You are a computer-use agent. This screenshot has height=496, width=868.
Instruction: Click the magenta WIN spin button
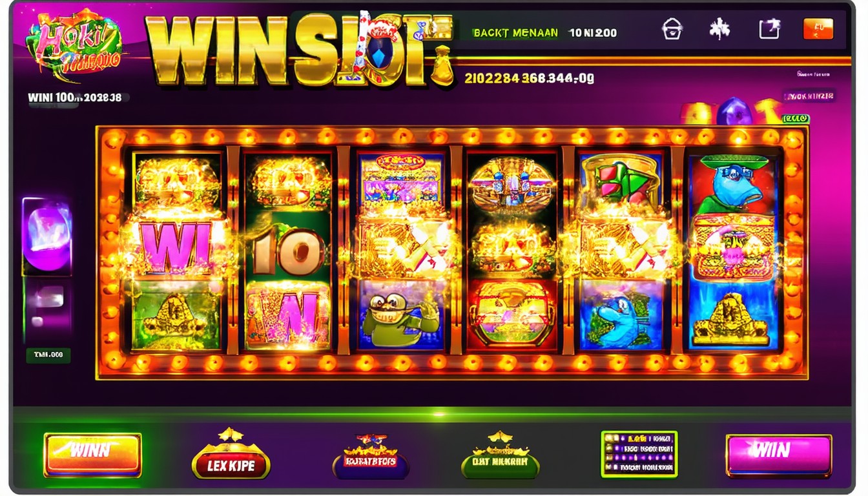coord(779,455)
